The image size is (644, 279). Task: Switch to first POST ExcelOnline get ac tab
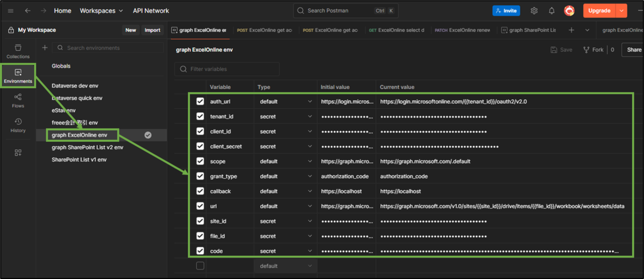tap(265, 30)
